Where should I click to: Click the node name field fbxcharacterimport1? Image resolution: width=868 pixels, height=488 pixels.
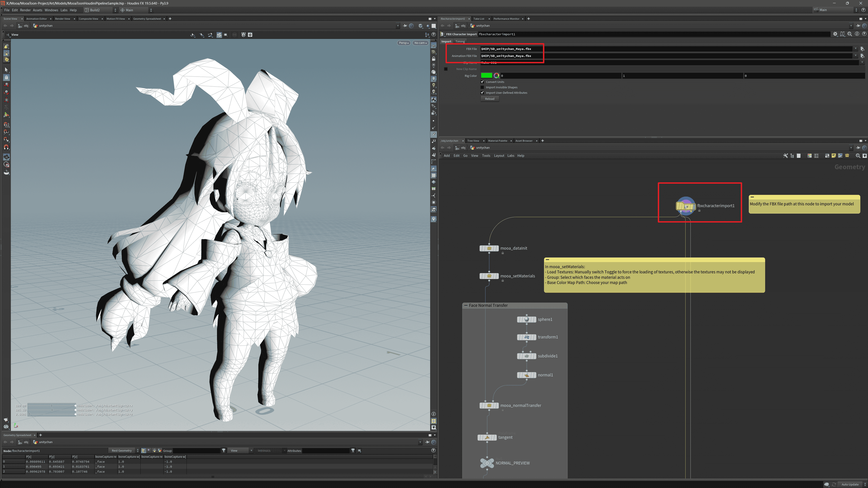[x=654, y=34]
